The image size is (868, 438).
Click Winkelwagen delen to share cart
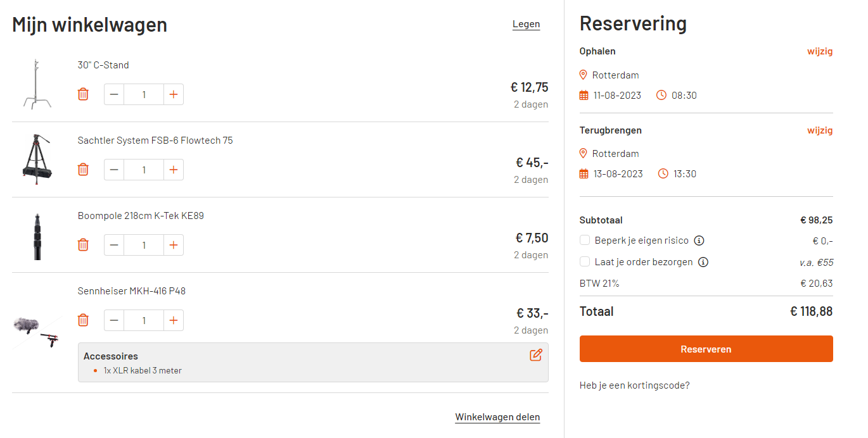tap(497, 417)
